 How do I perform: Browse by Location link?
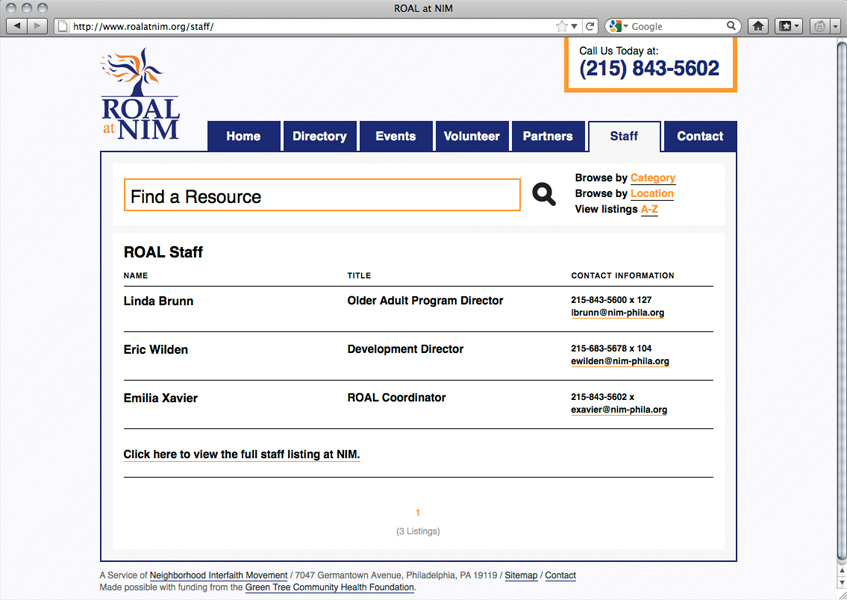coord(652,193)
